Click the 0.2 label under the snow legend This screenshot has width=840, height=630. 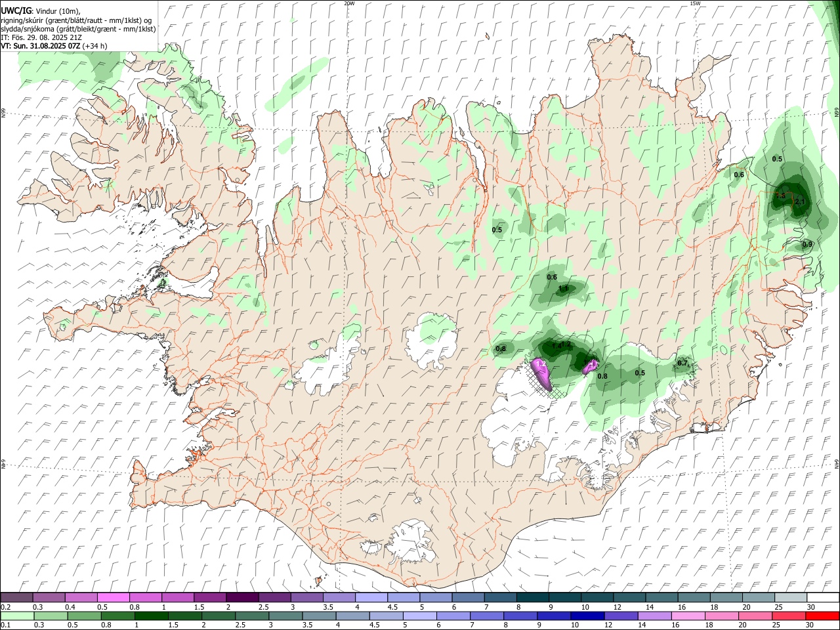point(5,607)
